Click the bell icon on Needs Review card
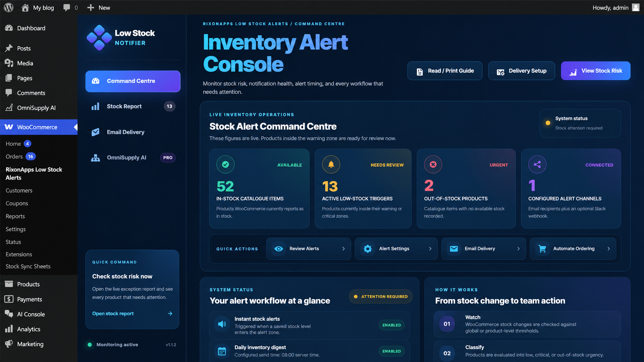The image size is (644, 362). click(331, 165)
